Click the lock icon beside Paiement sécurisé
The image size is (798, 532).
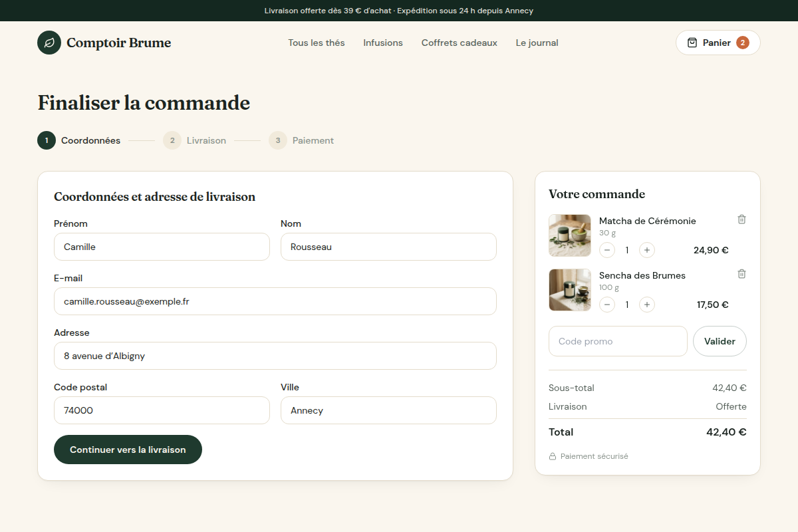click(x=553, y=456)
